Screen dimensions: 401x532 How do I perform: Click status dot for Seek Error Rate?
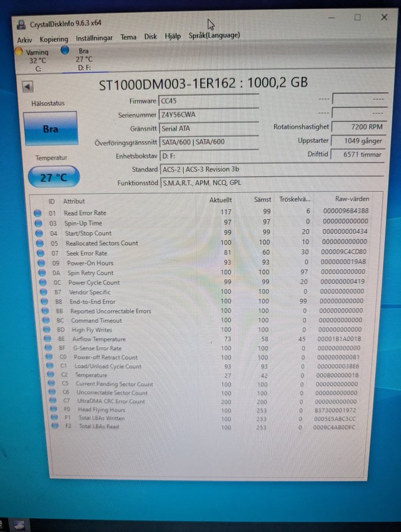[40, 254]
